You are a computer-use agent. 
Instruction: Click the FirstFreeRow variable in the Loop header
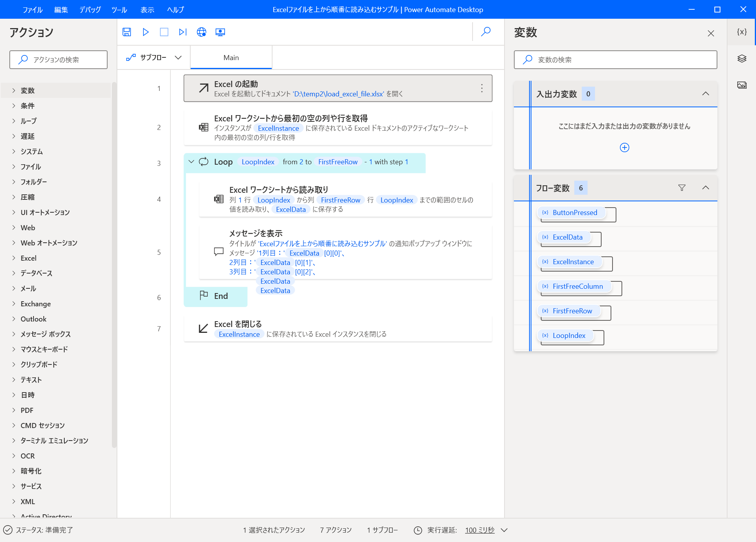[x=338, y=162]
